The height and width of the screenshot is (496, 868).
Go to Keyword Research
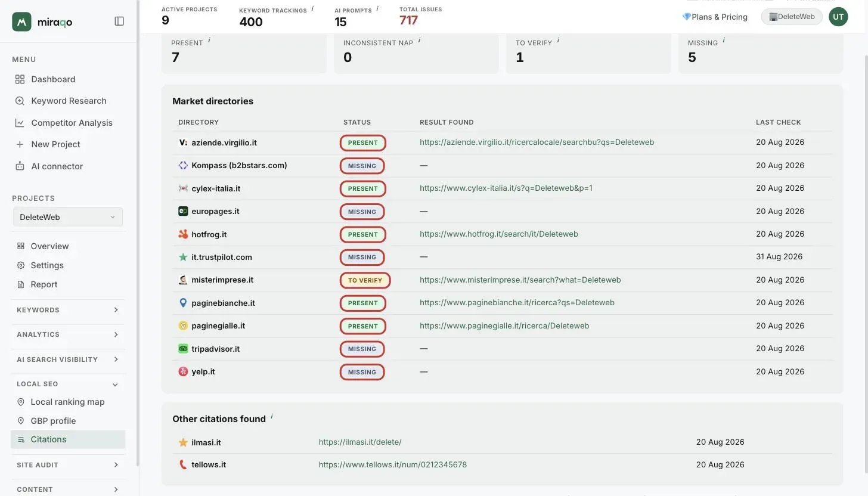click(x=69, y=101)
